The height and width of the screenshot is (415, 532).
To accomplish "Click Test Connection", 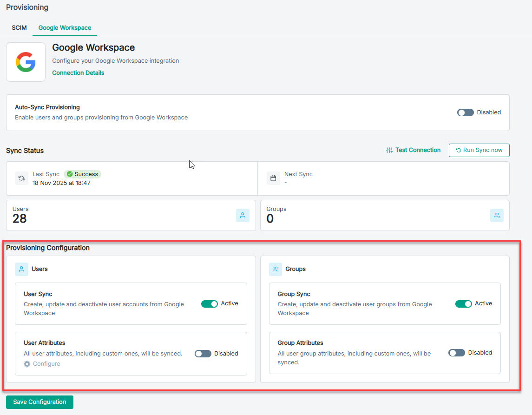I will pos(413,150).
